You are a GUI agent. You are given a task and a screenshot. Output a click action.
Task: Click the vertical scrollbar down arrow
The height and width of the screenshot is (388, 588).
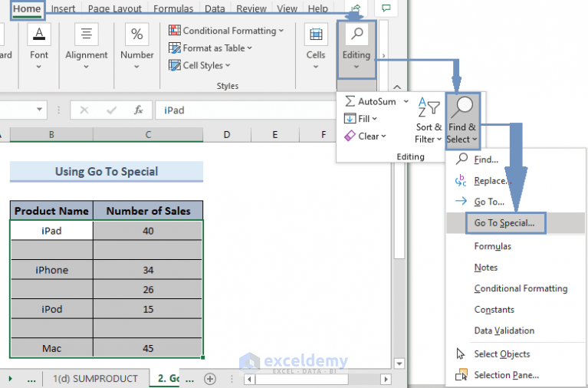point(399,363)
